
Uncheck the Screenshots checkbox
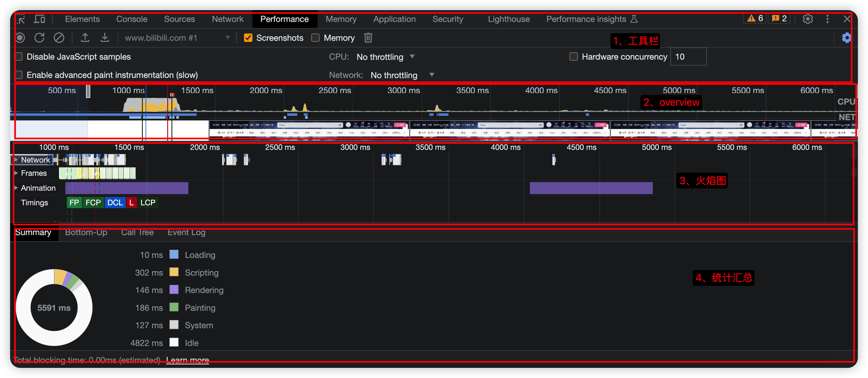[x=248, y=38]
